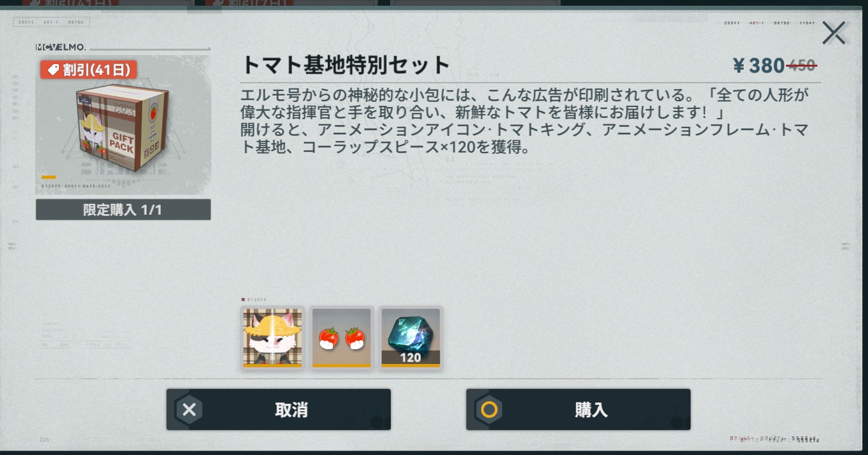This screenshot has height=455, width=868.
Task: Click the crossed-out 450 original price
Action: (x=801, y=65)
